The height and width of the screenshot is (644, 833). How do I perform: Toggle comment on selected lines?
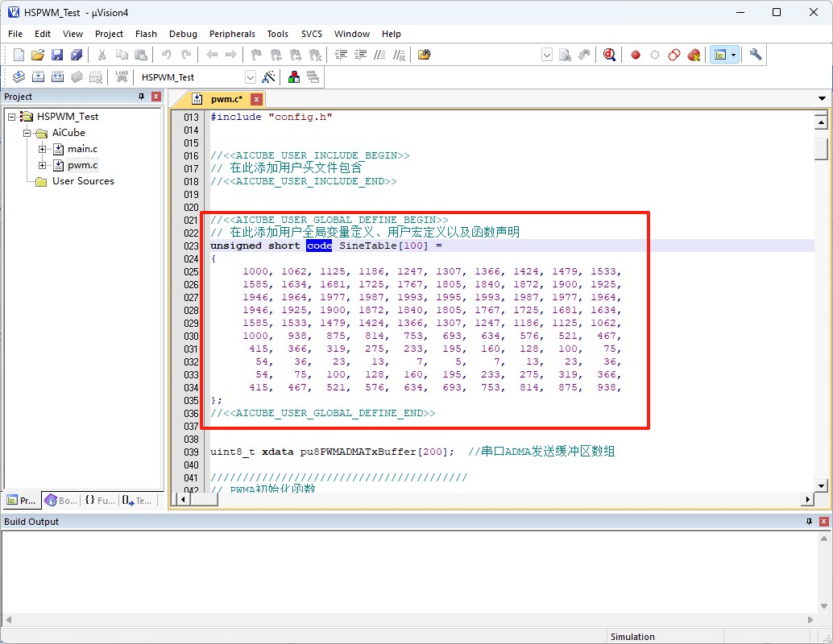click(x=379, y=54)
